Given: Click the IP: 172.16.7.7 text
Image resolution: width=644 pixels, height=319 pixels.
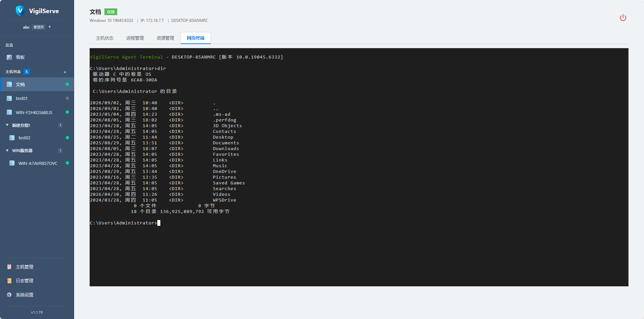Looking at the screenshot, I should point(152,21).
